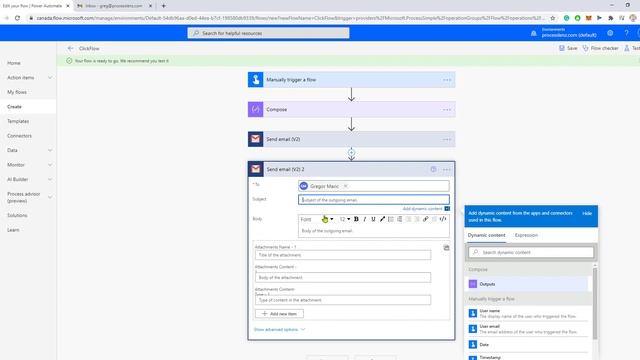Click help icon on Send email (V2) 2

click(x=433, y=169)
